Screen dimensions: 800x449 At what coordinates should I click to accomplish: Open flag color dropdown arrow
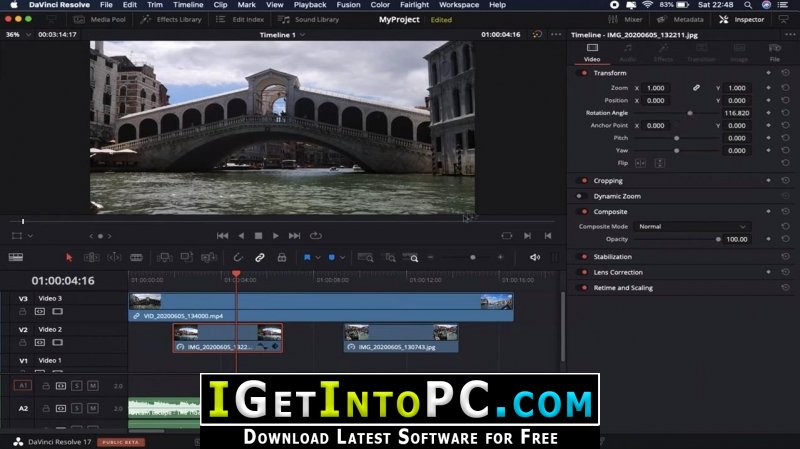tap(318, 258)
